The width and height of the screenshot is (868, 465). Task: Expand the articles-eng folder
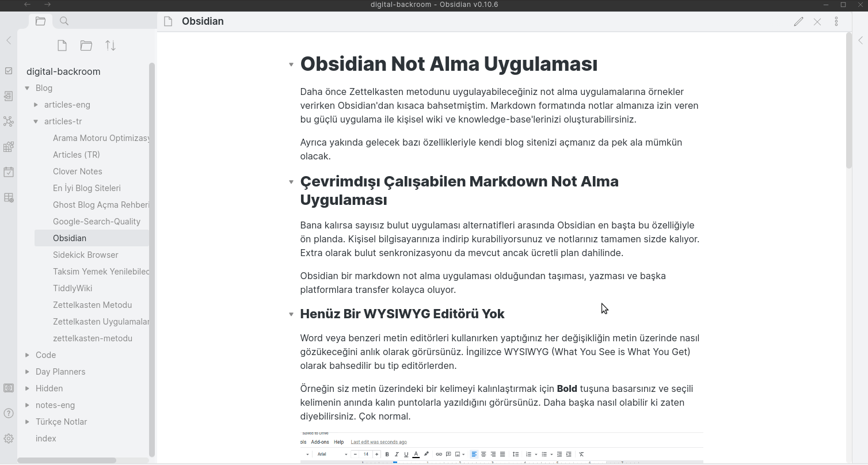(36, 105)
